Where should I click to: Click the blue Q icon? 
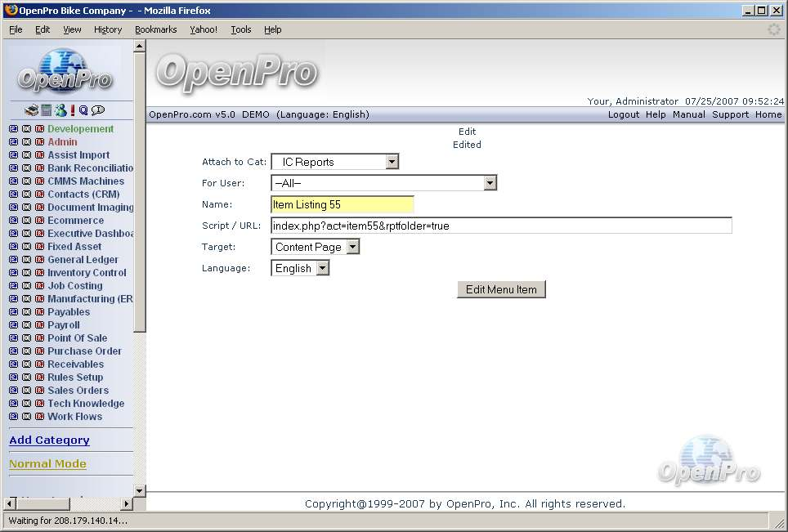(83, 110)
